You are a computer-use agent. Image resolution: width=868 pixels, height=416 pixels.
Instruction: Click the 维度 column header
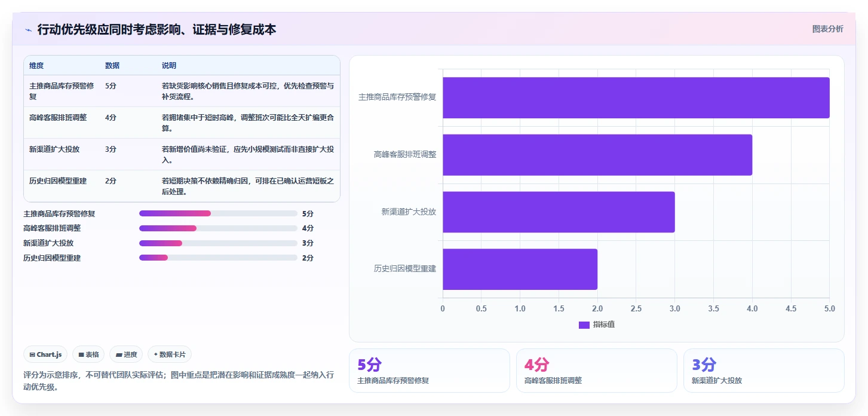36,66
